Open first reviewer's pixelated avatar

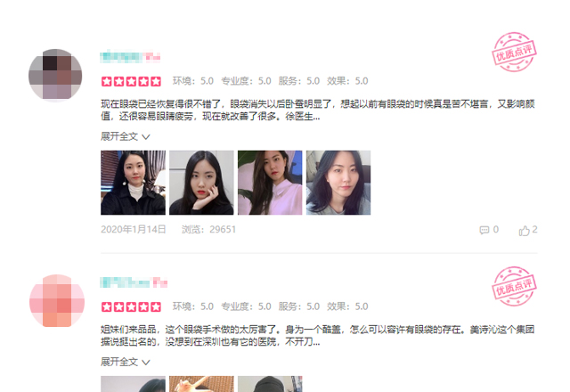pos(55,75)
